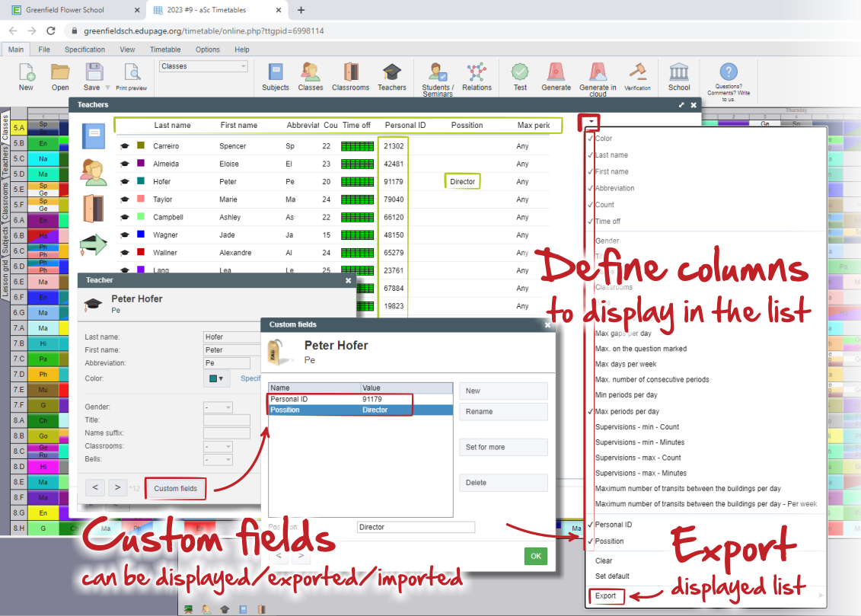861x616 pixels.
Task: Open the Classrooms dropdown in Teacher dialog
Action: point(218,446)
